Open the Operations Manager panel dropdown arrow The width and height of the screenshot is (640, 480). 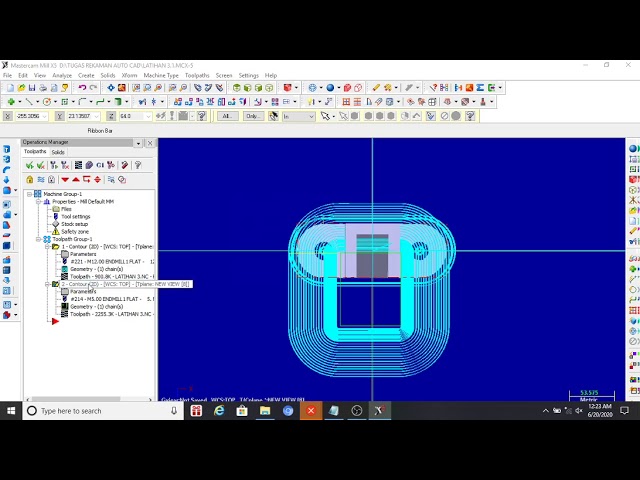click(x=138, y=143)
